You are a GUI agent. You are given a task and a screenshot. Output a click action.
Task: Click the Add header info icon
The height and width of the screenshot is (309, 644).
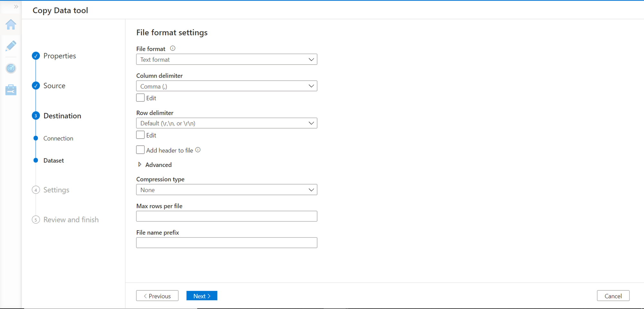[198, 150]
